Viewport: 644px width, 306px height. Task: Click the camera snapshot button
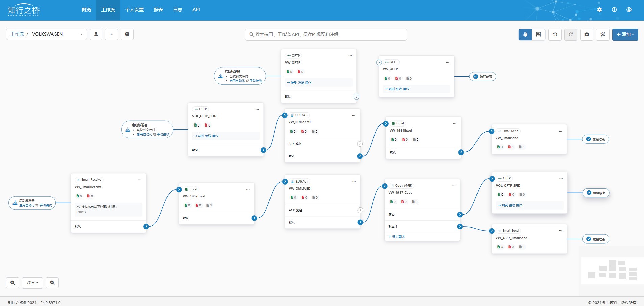click(x=587, y=34)
